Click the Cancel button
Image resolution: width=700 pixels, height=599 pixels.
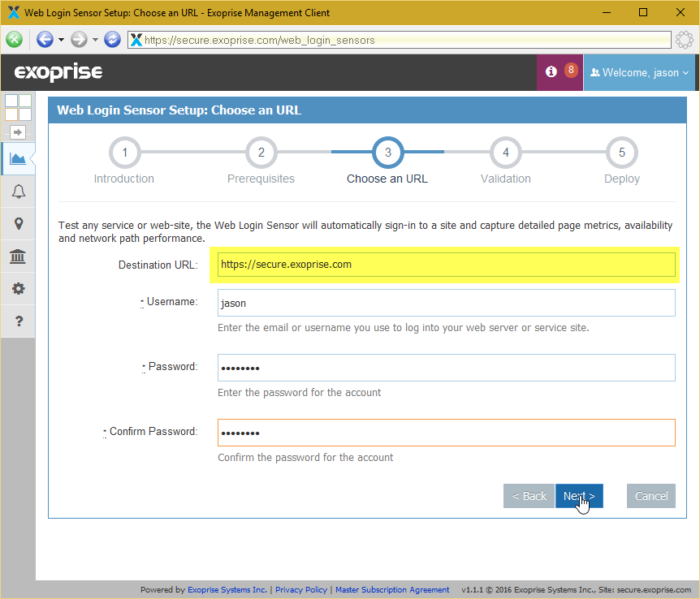click(x=651, y=496)
